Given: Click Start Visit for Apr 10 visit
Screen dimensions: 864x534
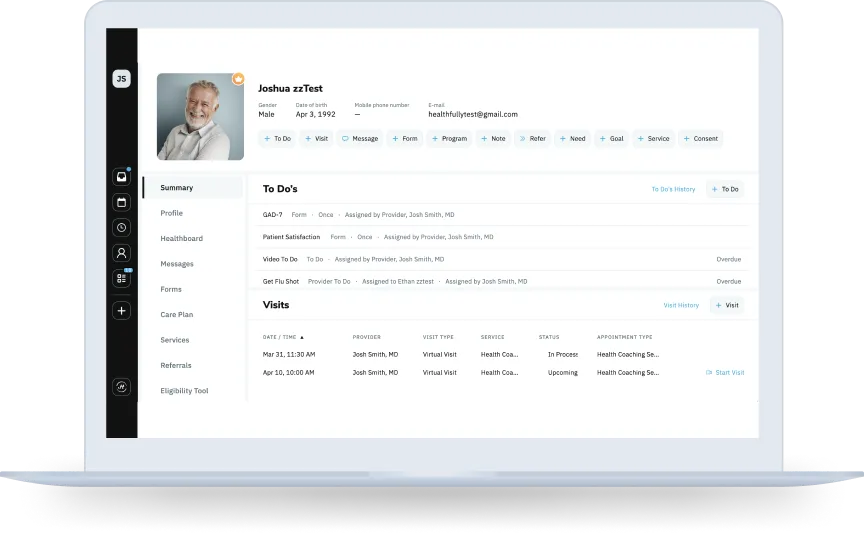Looking at the screenshot, I should click(725, 373).
